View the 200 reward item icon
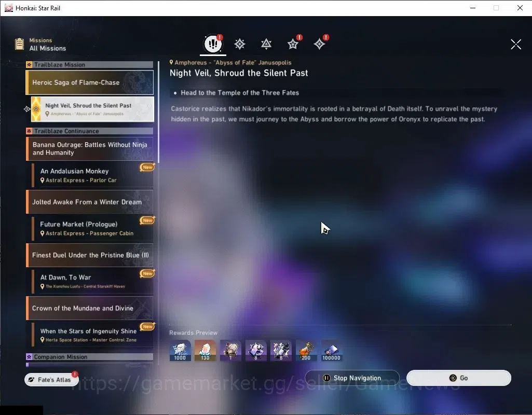The height and width of the screenshot is (415, 532). pyautogui.click(x=306, y=351)
